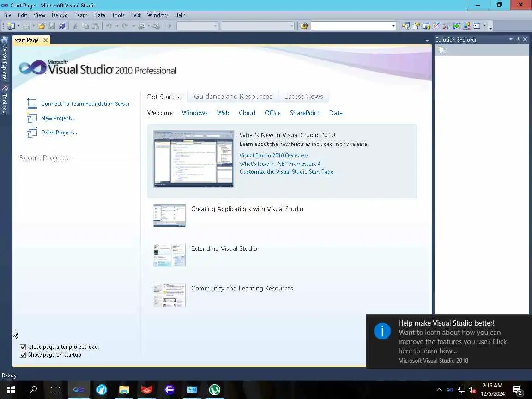This screenshot has height=399, width=532.
Task: Click the Command Window toolbar icon
Action: (477, 26)
